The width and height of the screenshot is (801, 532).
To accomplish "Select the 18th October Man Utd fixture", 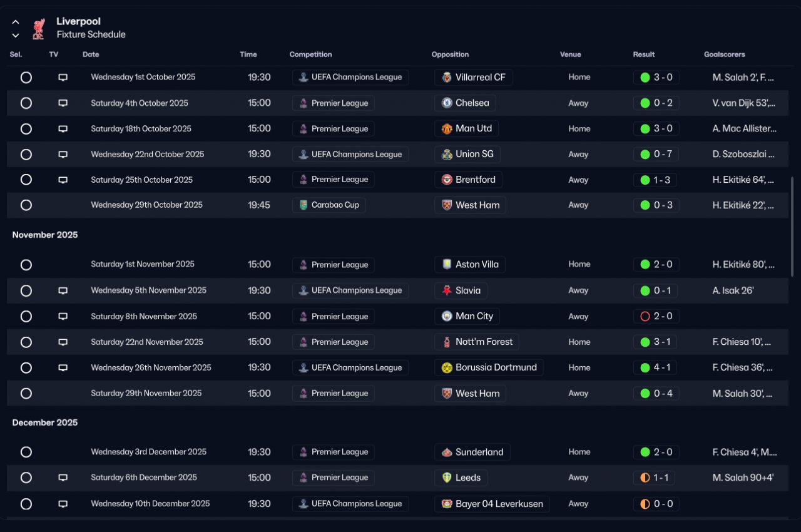I will tap(26, 129).
